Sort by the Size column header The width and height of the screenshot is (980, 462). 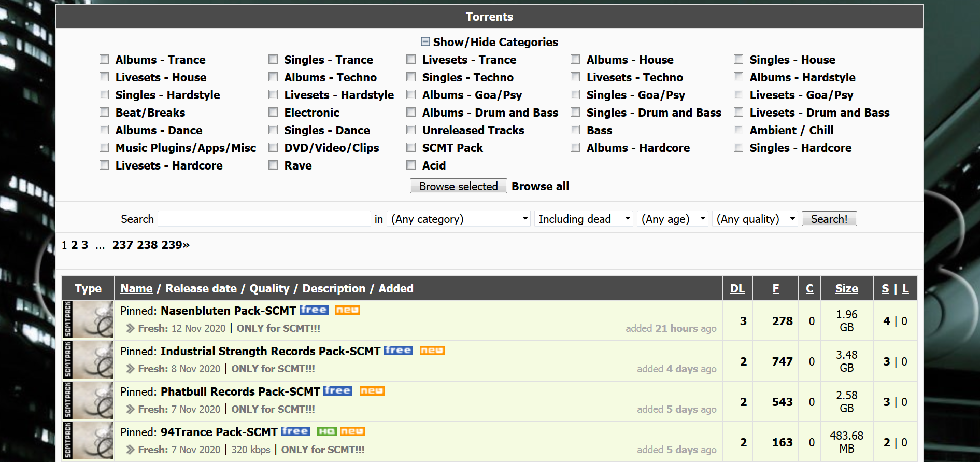[846, 288]
